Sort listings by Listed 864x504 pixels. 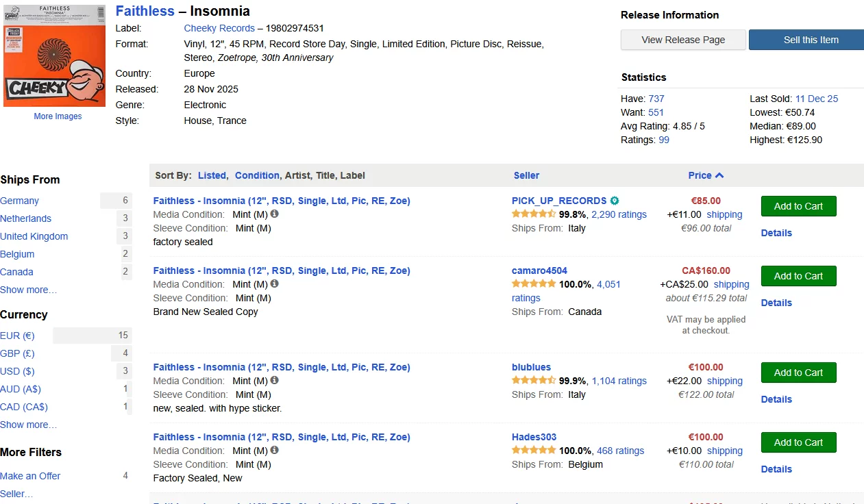click(x=212, y=175)
